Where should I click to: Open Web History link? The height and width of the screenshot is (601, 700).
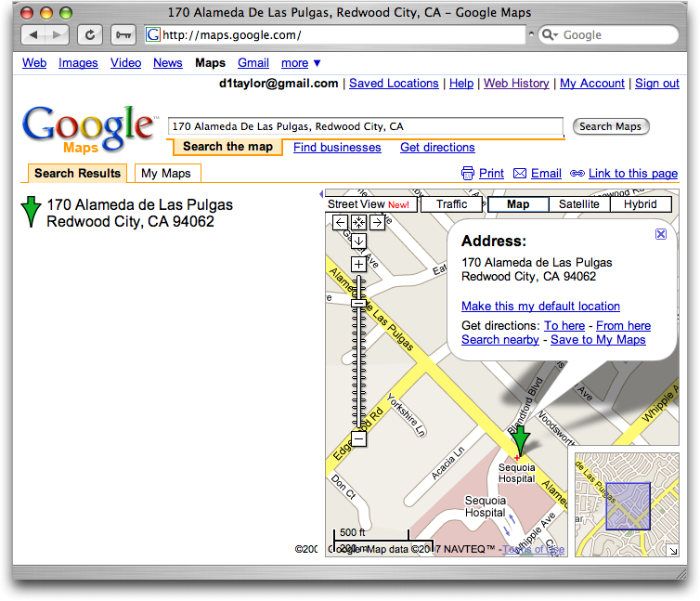516,84
